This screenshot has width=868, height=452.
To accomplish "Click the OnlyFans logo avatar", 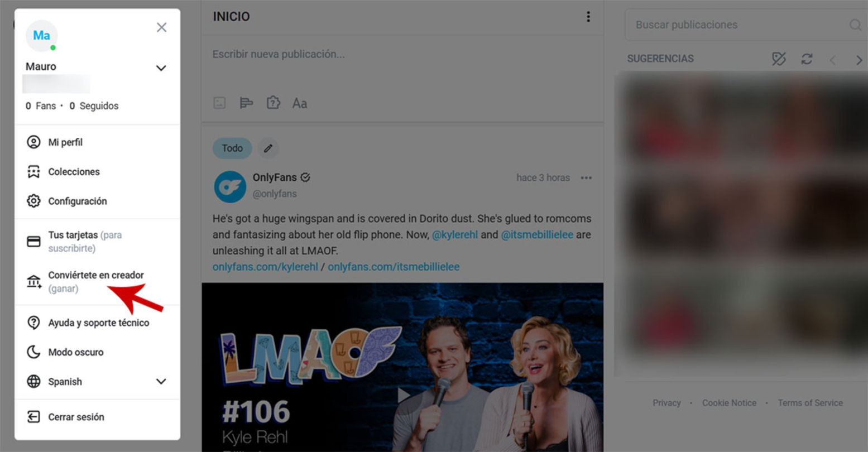I will [x=230, y=186].
